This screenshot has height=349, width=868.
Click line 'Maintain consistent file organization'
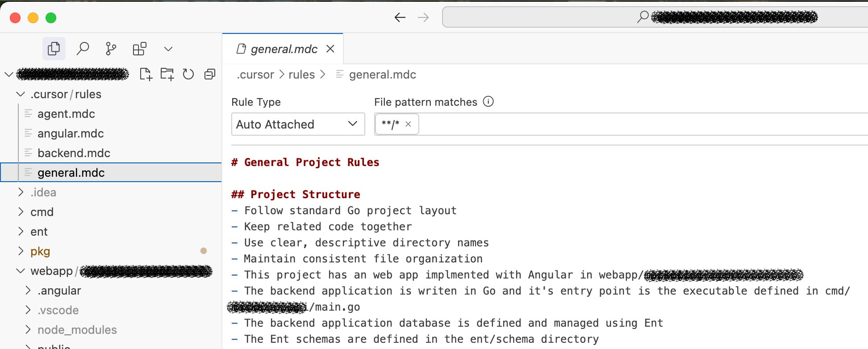click(363, 258)
